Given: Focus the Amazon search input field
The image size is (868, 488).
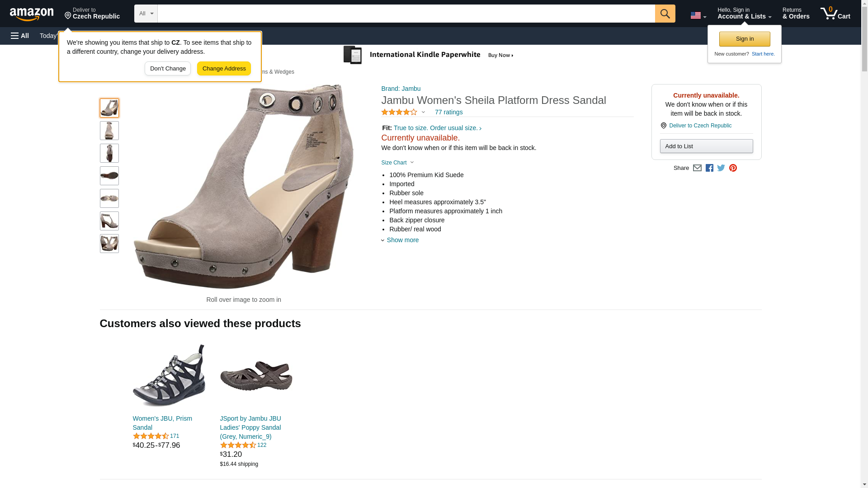Looking at the screenshot, I should [x=406, y=14].
